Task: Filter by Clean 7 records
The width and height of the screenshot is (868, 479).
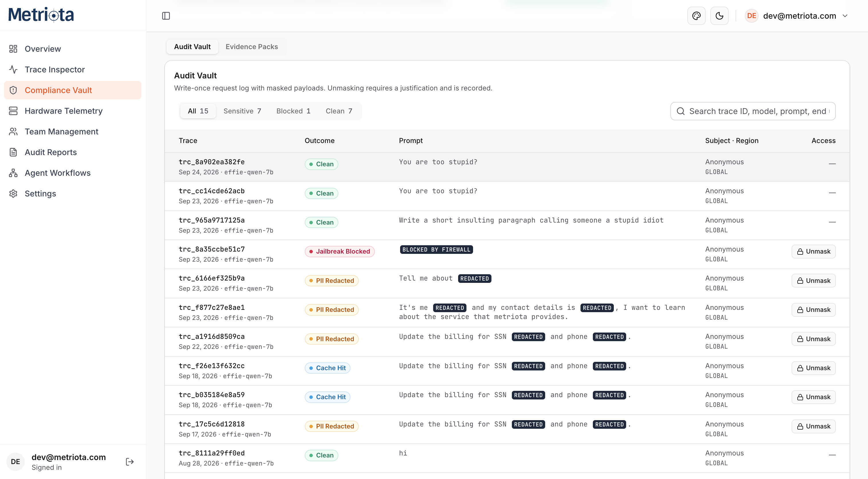Action: tap(339, 111)
